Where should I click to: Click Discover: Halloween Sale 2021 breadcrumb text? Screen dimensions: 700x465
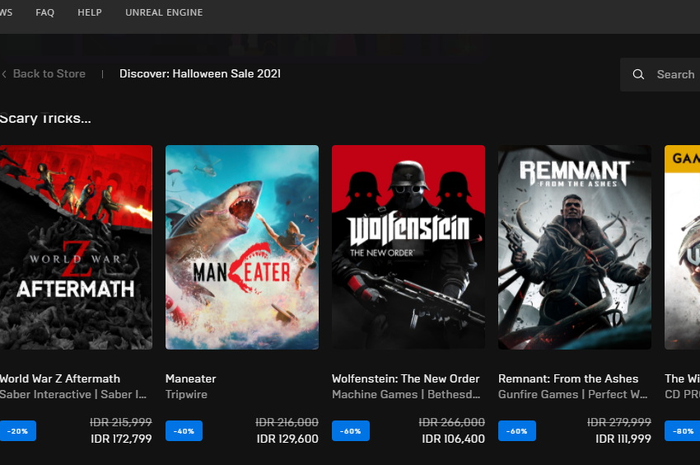[x=200, y=74]
